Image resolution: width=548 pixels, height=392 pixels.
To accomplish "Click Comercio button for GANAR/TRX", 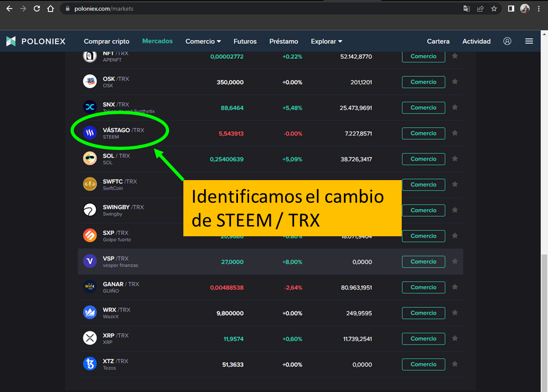I will [423, 287].
